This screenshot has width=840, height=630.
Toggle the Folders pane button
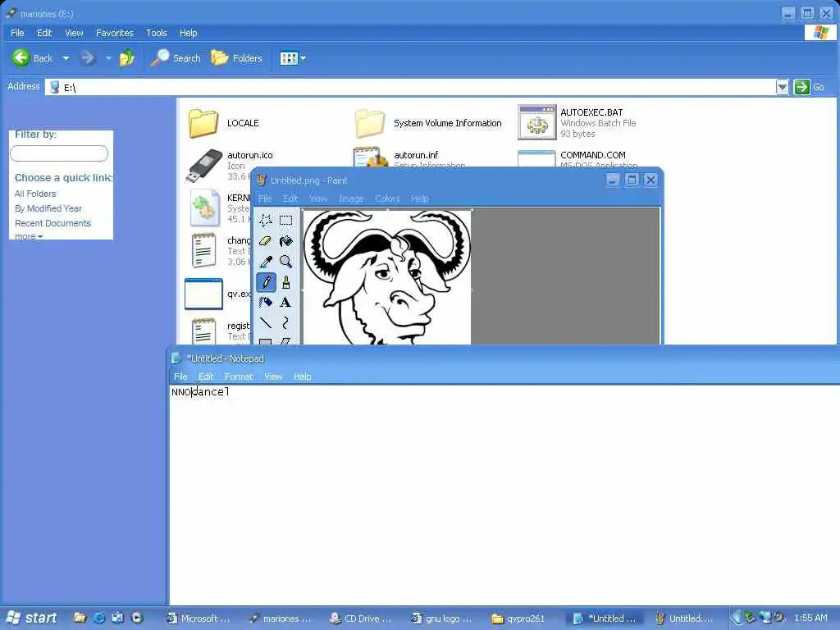(236, 58)
